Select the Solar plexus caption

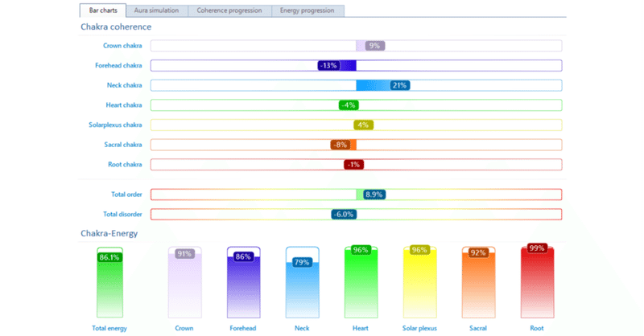point(419,328)
